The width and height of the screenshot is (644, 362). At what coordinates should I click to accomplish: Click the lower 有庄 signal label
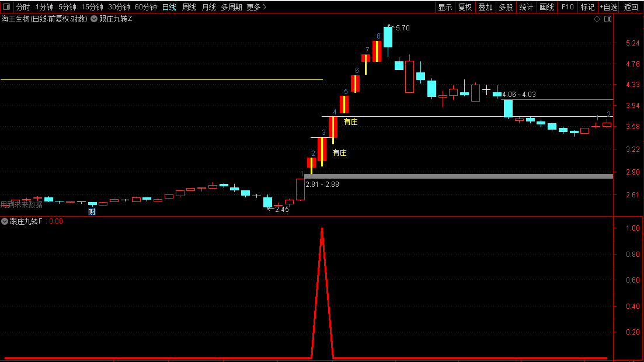tap(339, 153)
